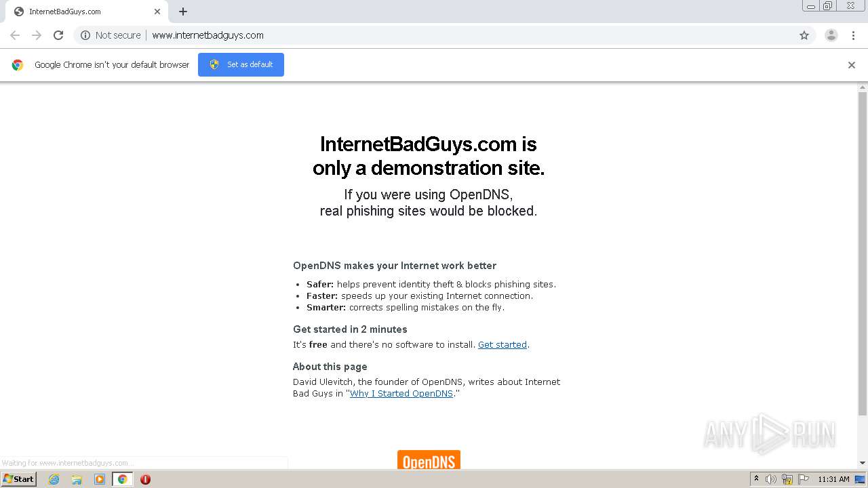Open Chrome's three-dot menu
Image resolution: width=868 pixels, height=488 pixels.
click(853, 35)
